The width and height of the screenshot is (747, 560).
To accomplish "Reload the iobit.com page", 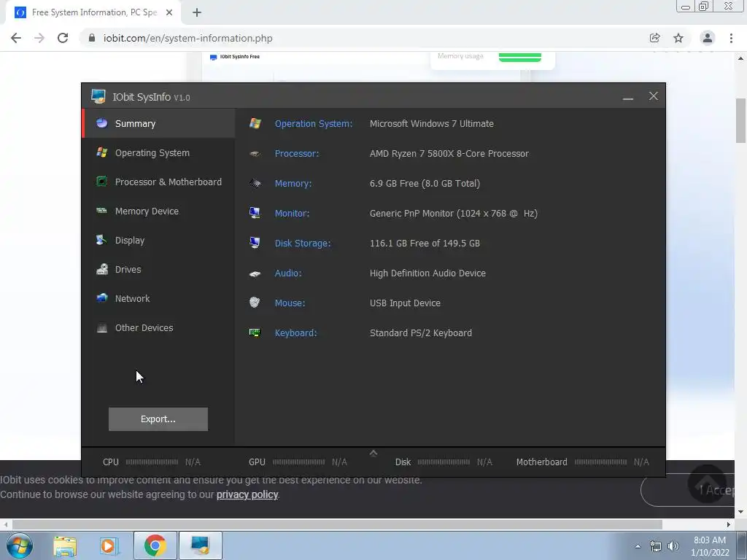I will (x=63, y=38).
